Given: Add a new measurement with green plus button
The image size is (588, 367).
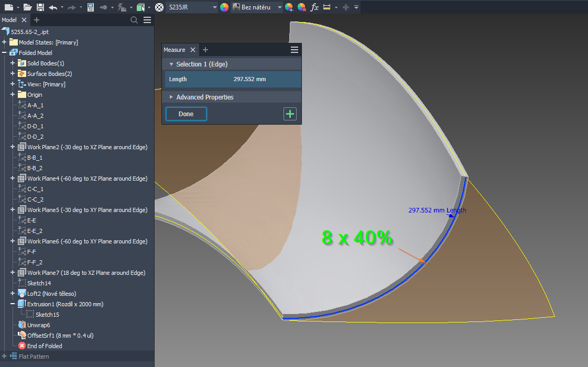Looking at the screenshot, I should (290, 114).
